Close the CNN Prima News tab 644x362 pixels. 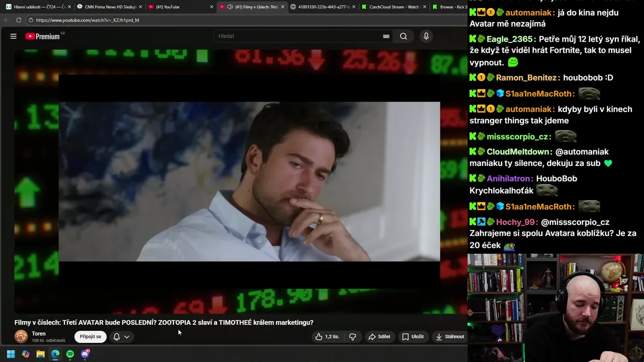pyautogui.click(x=140, y=7)
